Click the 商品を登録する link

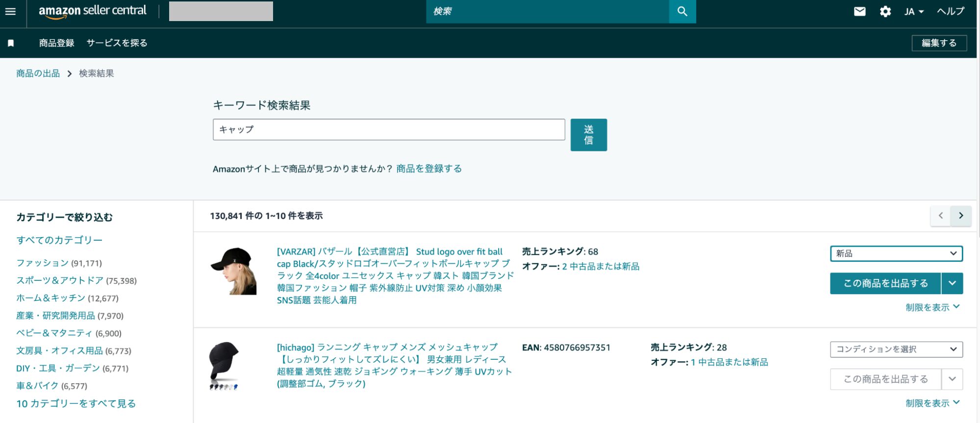pyautogui.click(x=429, y=169)
